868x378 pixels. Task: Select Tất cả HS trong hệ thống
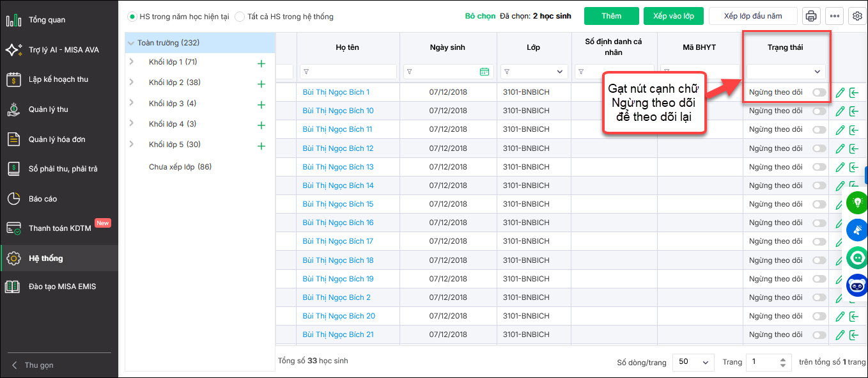284,17
